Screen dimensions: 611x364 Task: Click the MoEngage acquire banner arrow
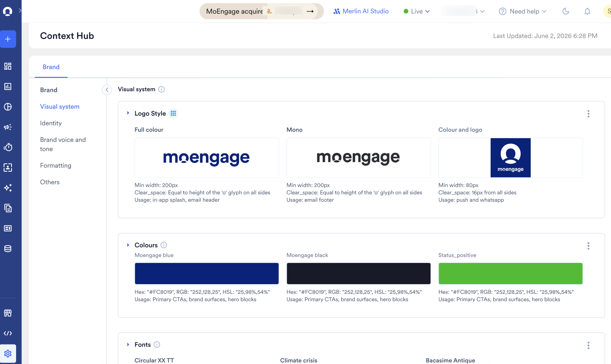click(310, 11)
